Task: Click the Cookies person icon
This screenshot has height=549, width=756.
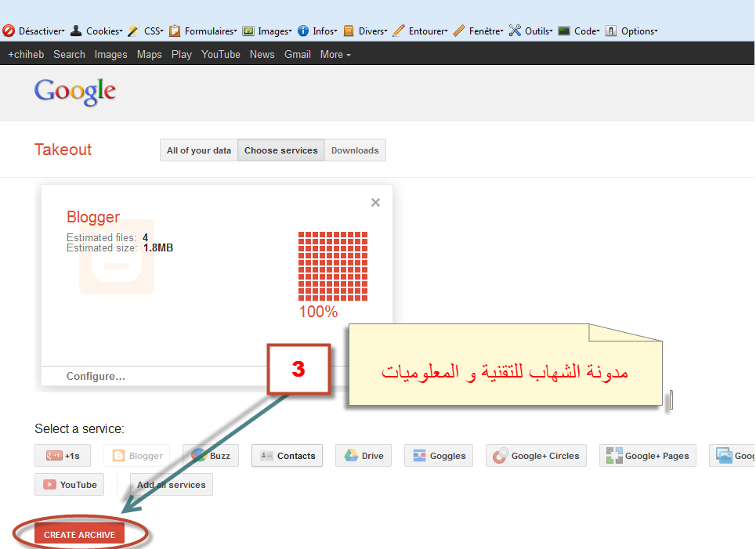Action: pos(76,31)
